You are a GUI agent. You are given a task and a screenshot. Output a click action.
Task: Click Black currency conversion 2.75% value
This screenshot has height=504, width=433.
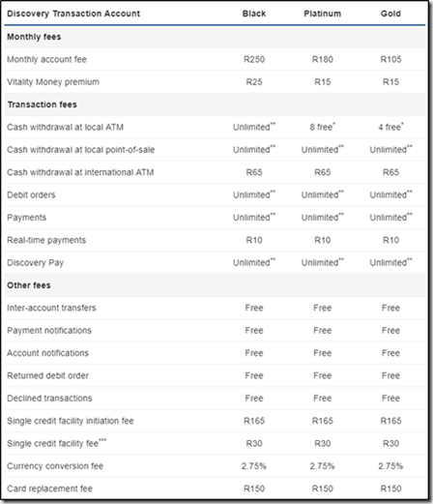[x=254, y=466]
